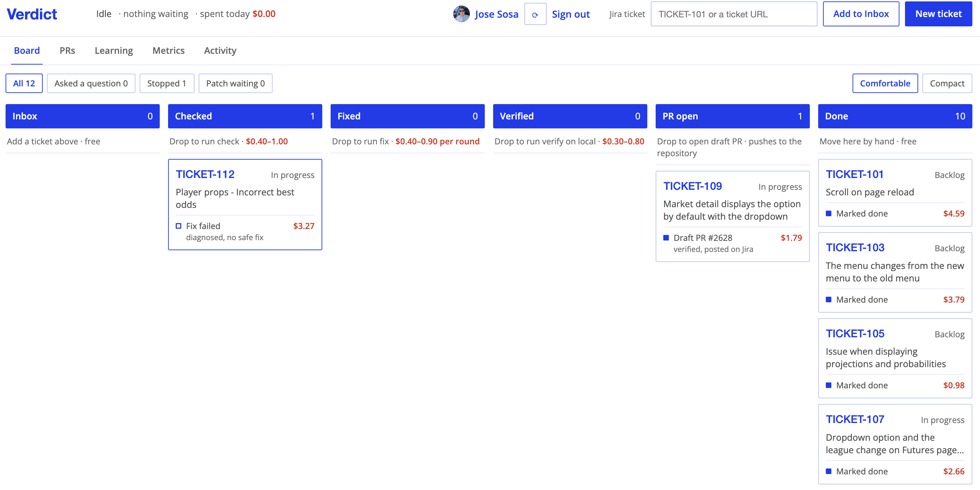
Task: Click the Done column header
Action: (895, 116)
